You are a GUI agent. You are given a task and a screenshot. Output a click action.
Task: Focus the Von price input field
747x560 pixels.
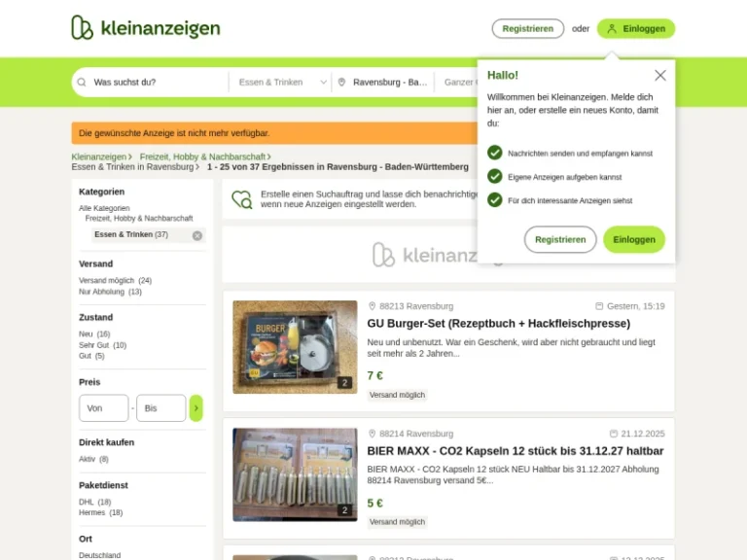click(x=104, y=408)
